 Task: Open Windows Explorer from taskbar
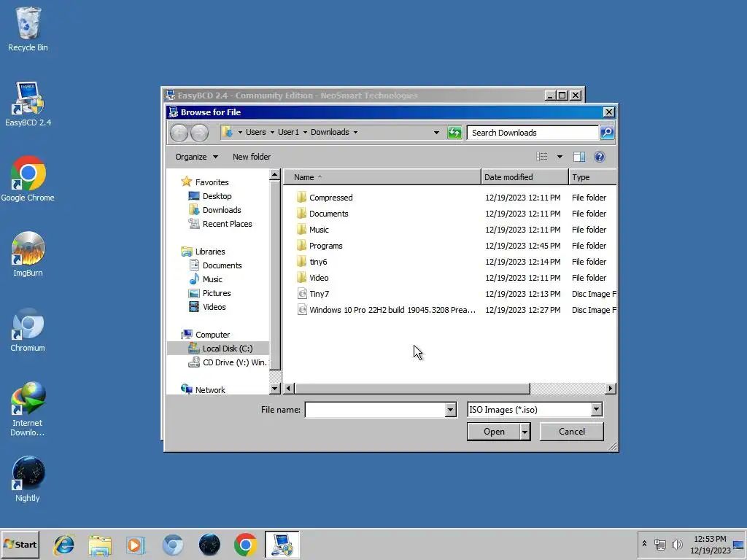click(x=100, y=545)
